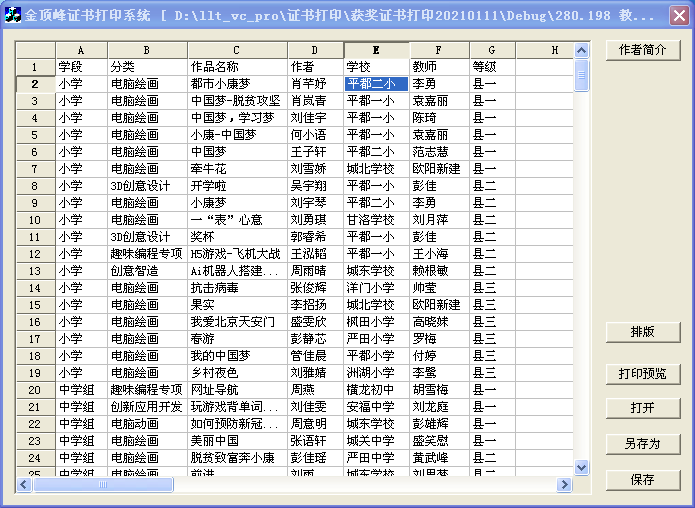The width and height of the screenshot is (695, 508).
Task: Click cell 开学啦
Action: (x=238, y=186)
